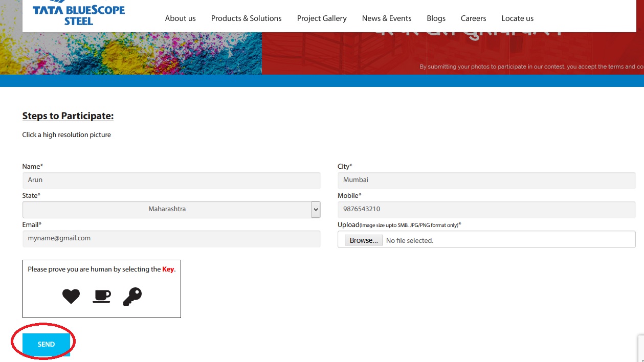
Task: Navigate to Blogs page
Action: click(x=436, y=18)
